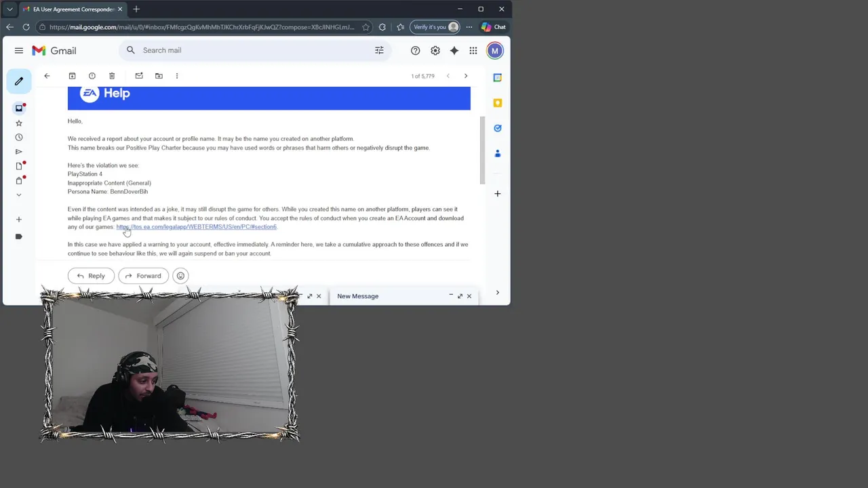Go to the next email chevron
This screenshot has width=868, height=488.
tap(466, 76)
